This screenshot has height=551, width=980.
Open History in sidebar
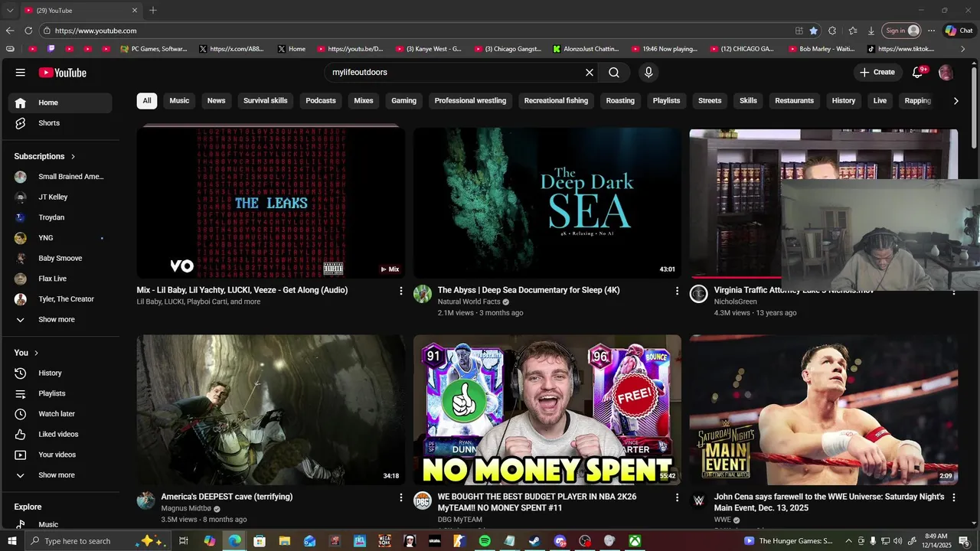60,373
